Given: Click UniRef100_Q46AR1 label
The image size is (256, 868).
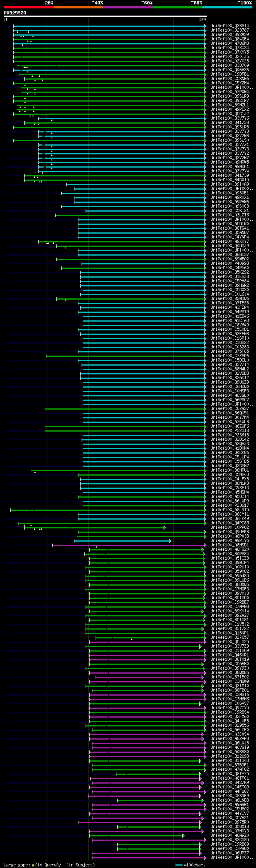Looking at the screenshot, I should pyautogui.click(x=230, y=655).
